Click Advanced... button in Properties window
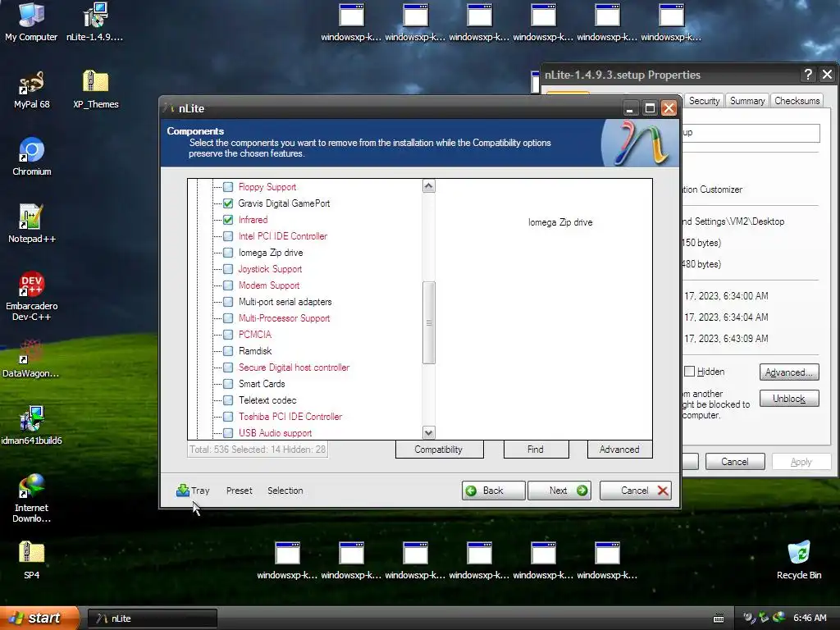This screenshot has width=840, height=630. point(789,372)
